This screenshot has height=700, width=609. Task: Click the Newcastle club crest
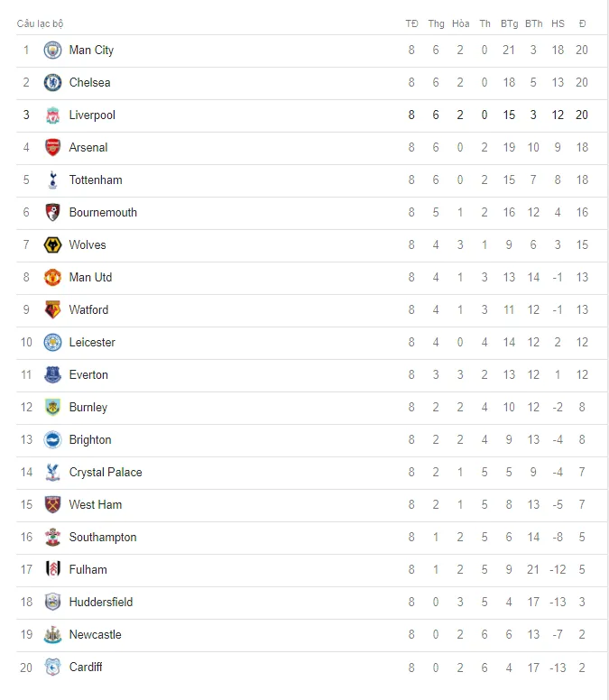[x=52, y=635]
